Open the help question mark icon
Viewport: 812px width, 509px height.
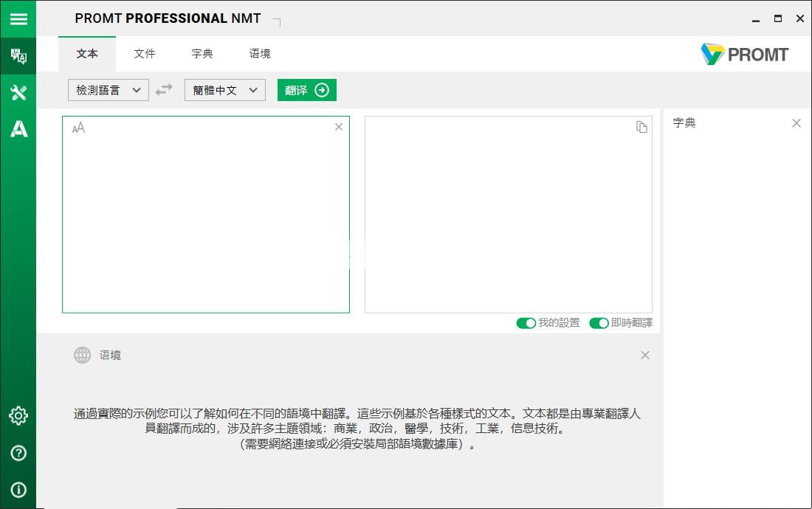[18, 453]
